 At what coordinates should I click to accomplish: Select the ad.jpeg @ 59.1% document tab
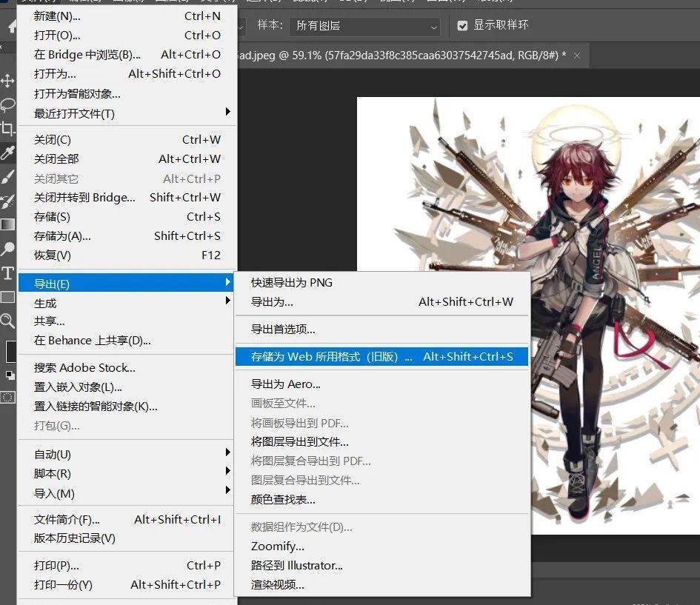click(401, 56)
